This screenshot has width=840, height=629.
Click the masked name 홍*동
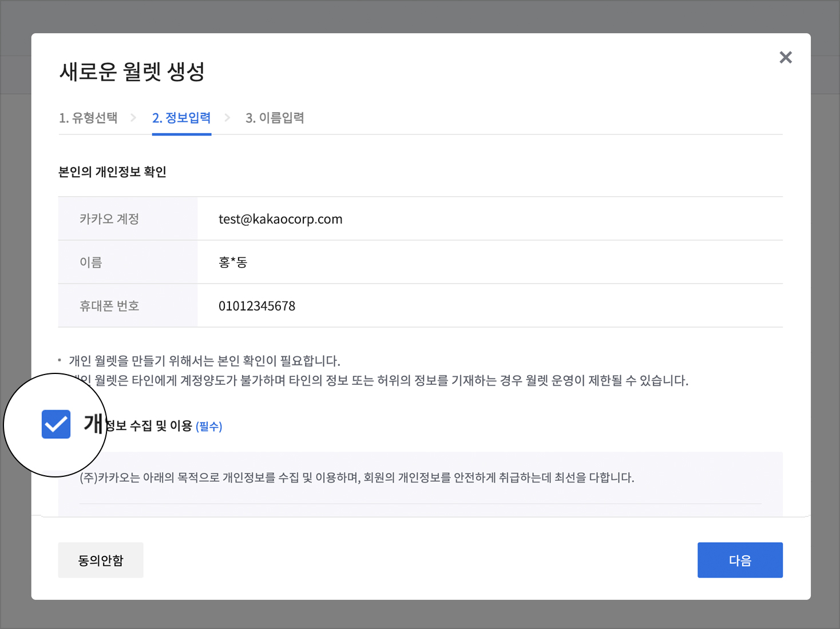click(x=233, y=262)
